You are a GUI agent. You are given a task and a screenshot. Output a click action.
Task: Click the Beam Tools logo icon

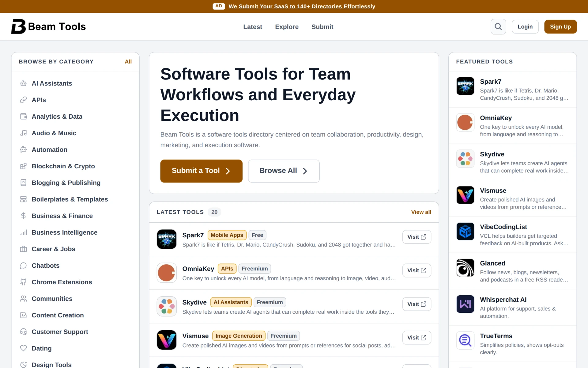(18, 27)
